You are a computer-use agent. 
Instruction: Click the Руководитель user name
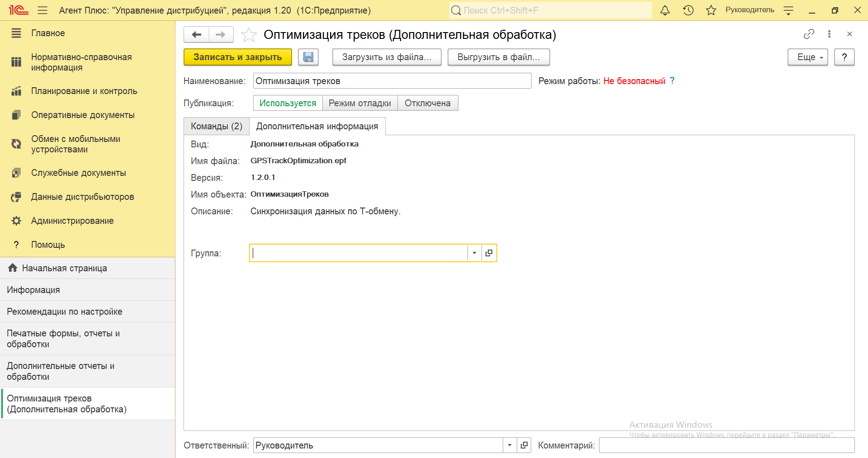point(750,10)
